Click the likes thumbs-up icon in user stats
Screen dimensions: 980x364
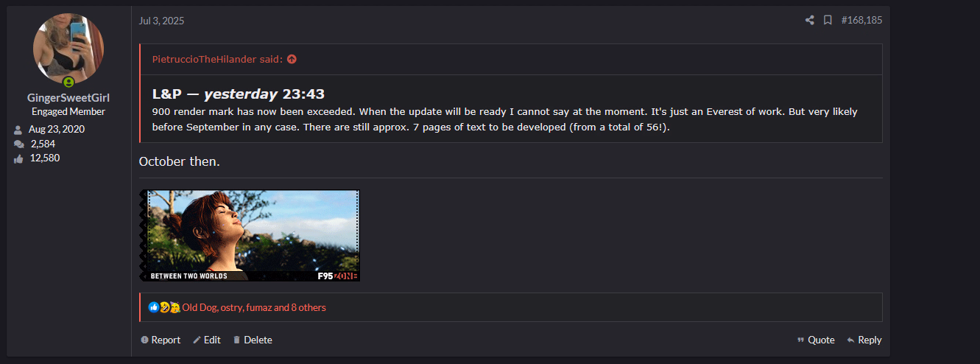[x=18, y=158]
